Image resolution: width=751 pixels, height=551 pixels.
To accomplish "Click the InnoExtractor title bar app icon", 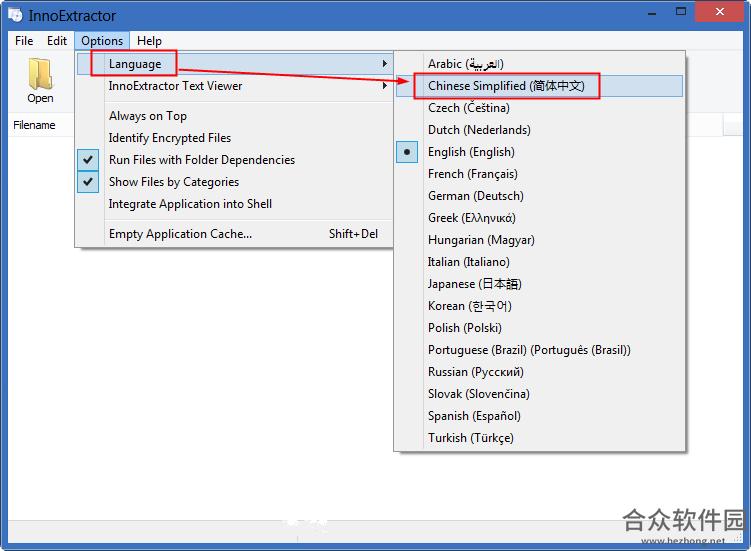I will pos(15,15).
